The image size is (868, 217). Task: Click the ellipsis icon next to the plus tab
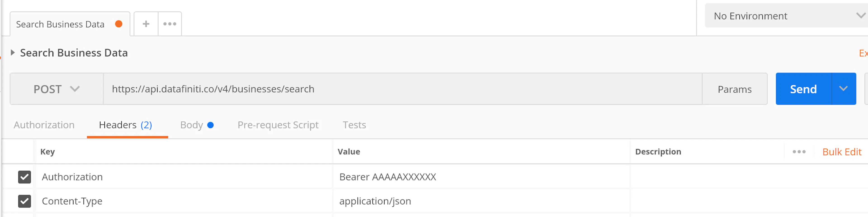[x=170, y=24]
